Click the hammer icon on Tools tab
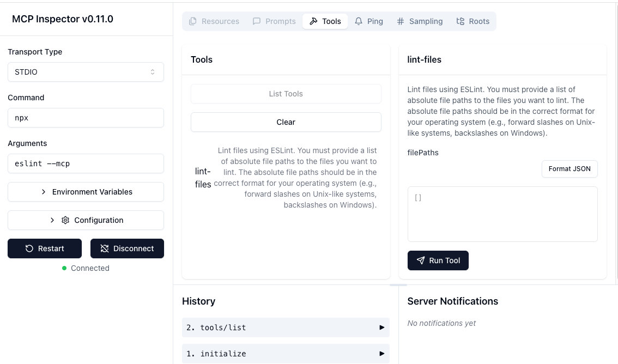This screenshot has width=618, height=364. [x=313, y=21]
